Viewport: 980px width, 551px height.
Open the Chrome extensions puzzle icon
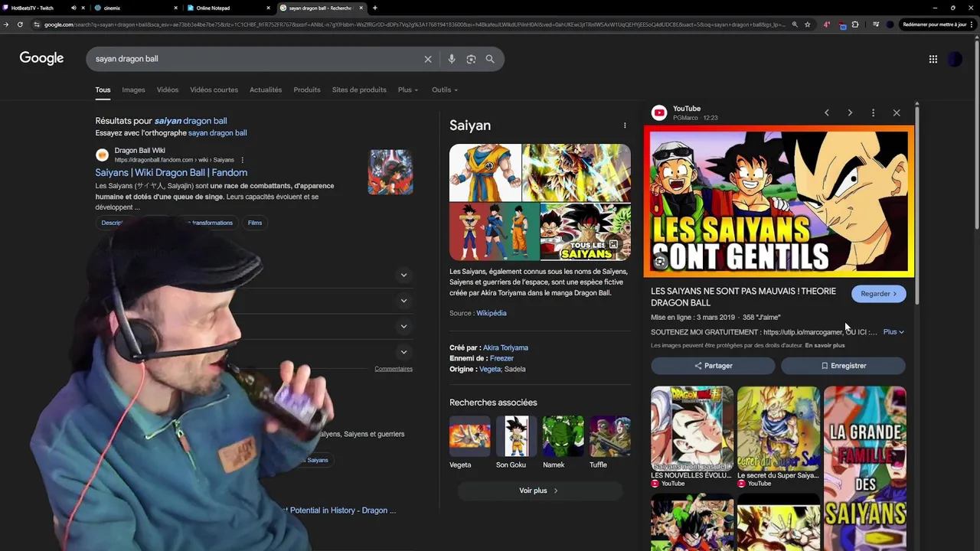point(855,24)
